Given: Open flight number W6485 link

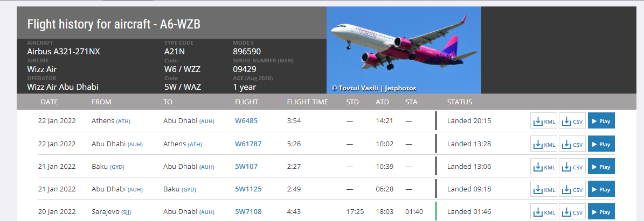Looking at the screenshot, I should pos(246,121).
